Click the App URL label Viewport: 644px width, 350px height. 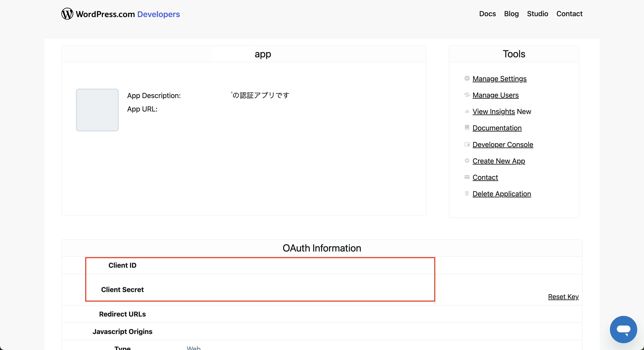pos(142,109)
